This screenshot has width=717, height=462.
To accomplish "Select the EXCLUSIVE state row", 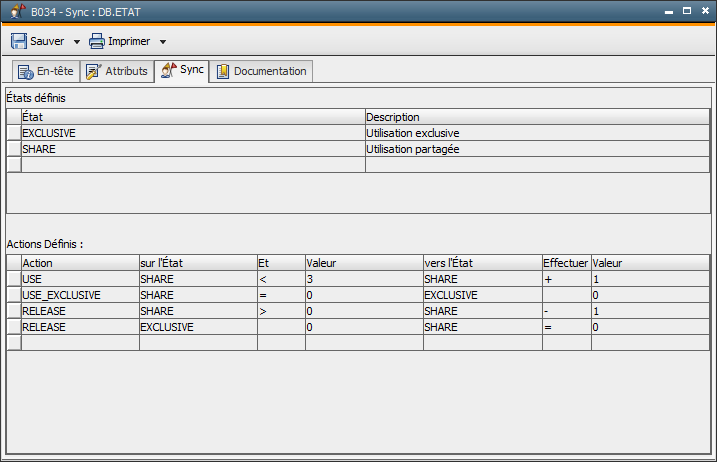I will [x=192, y=133].
